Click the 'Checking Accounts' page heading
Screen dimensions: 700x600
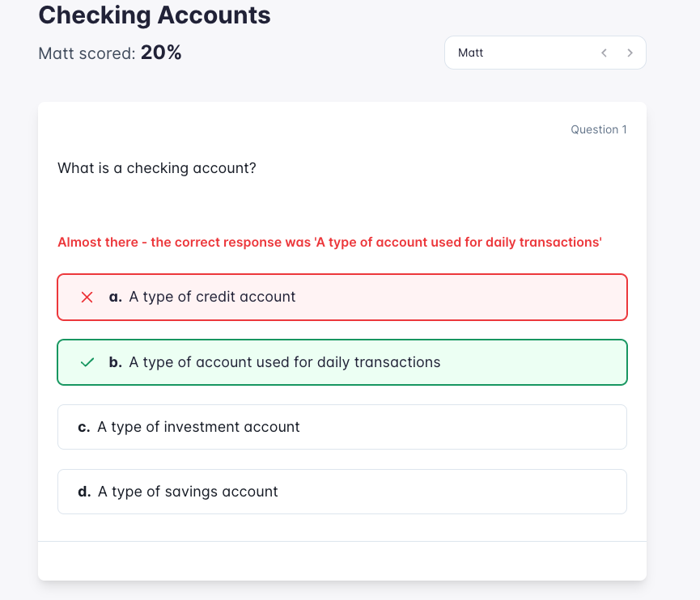point(155,15)
